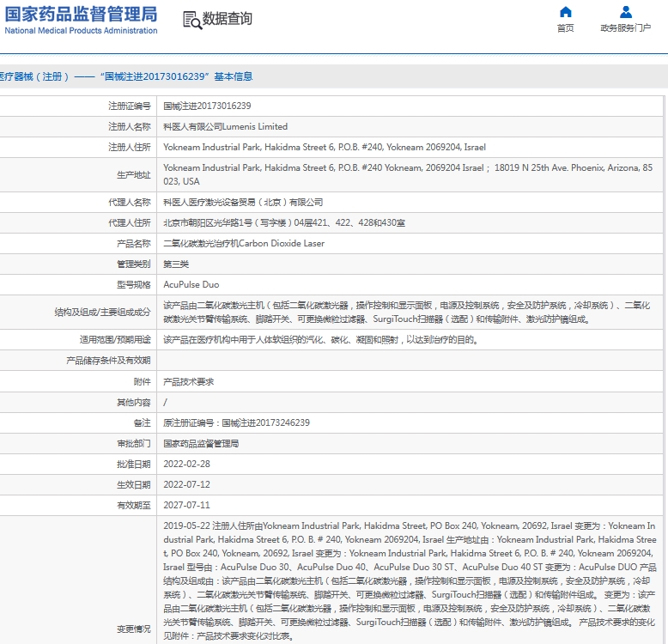Screen dimensions: 668x644
Task: Open the 政务服务门户 user icon
Action: 625,12
